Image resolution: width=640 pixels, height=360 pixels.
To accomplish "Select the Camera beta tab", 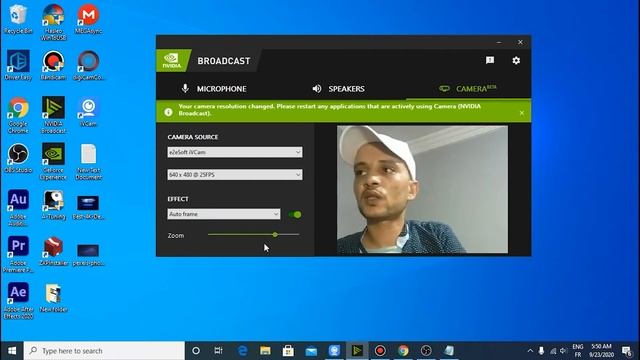I will point(468,89).
